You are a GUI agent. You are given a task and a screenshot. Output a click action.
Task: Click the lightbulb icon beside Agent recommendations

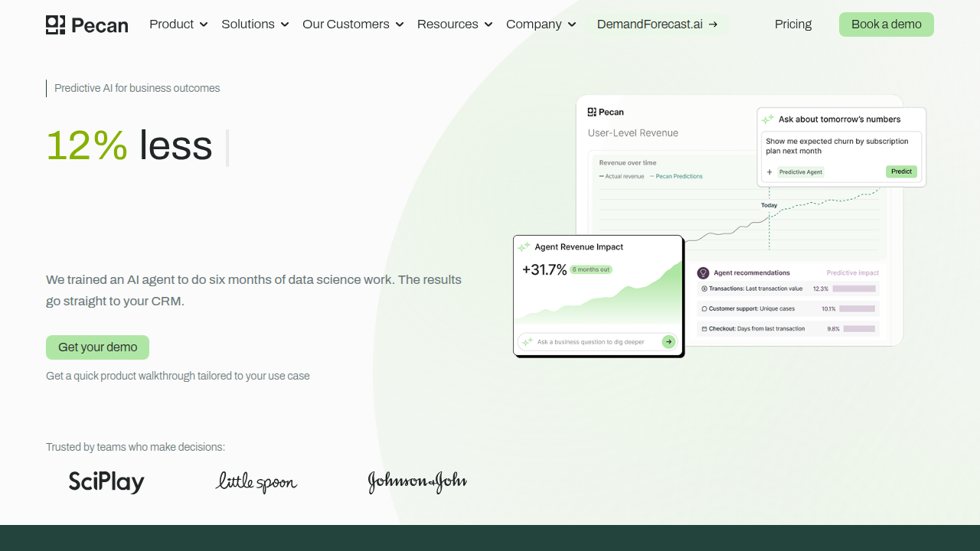pyautogui.click(x=703, y=273)
